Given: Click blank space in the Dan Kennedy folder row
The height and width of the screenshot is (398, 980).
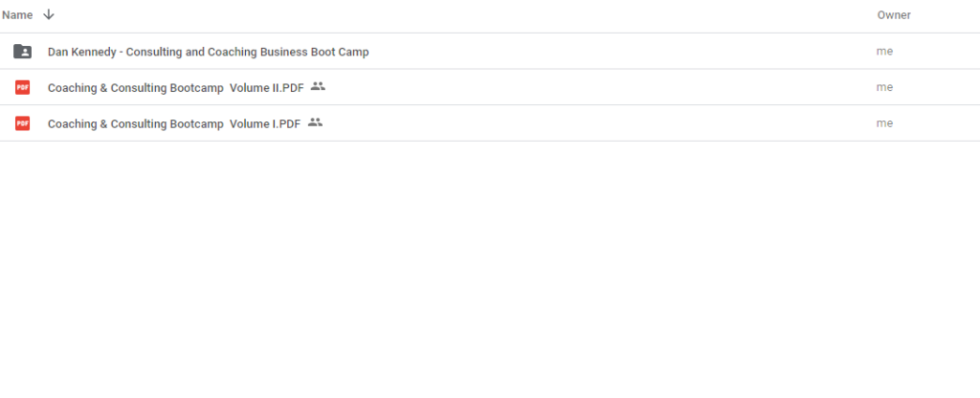Looking at the screenshot, I should click(x=622, y=52).
